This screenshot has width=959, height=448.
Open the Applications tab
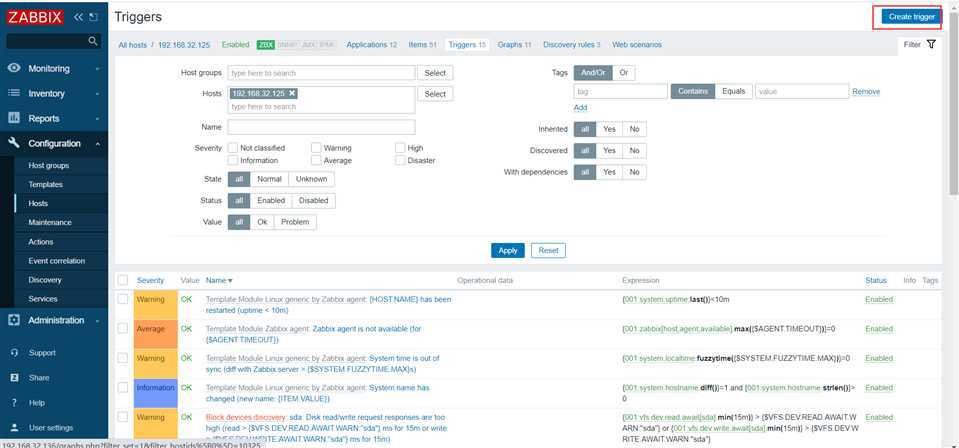[371, 45]
